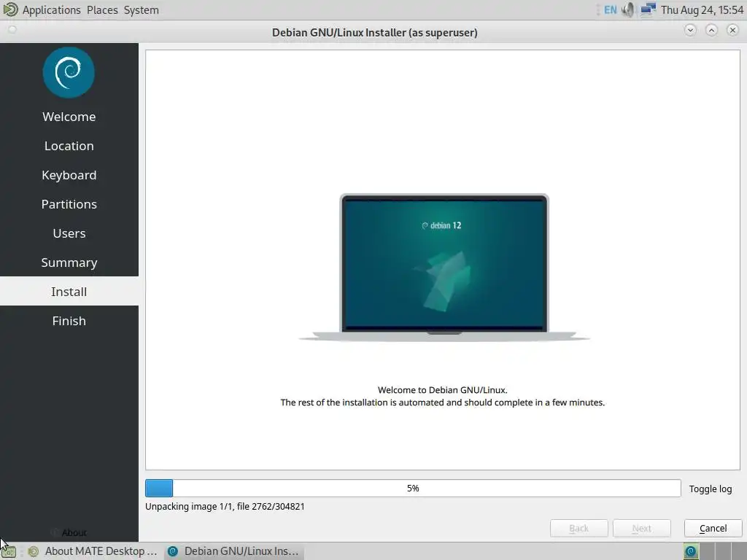
Task: Select the Users step in sidebar
Action: [x=69, y=233]
